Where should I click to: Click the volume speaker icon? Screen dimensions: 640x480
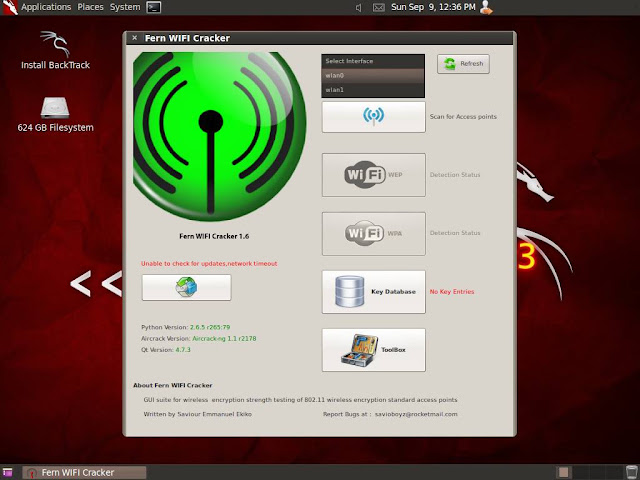click(x=358, y=7)
